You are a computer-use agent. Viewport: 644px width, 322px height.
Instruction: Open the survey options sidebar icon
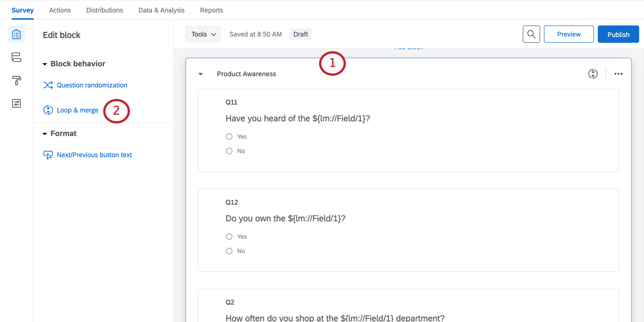(x=16, y=103)
